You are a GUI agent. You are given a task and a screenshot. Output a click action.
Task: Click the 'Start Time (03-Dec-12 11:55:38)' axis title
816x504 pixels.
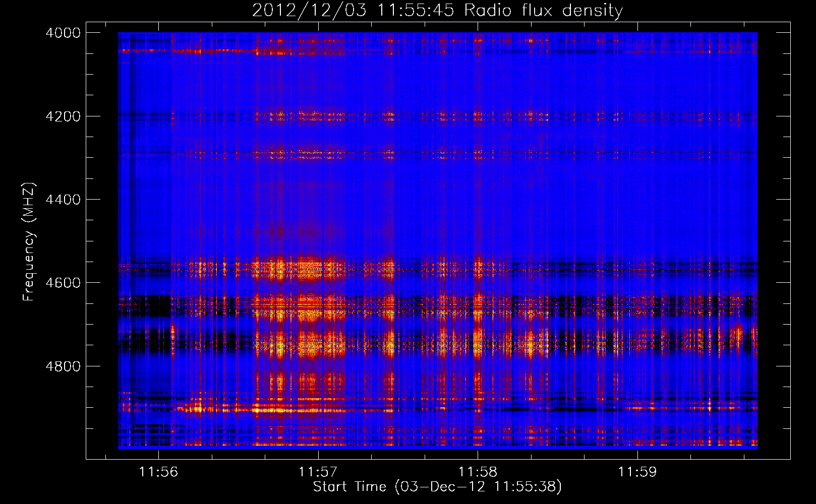pyautogui.click(x=437, y=487)
